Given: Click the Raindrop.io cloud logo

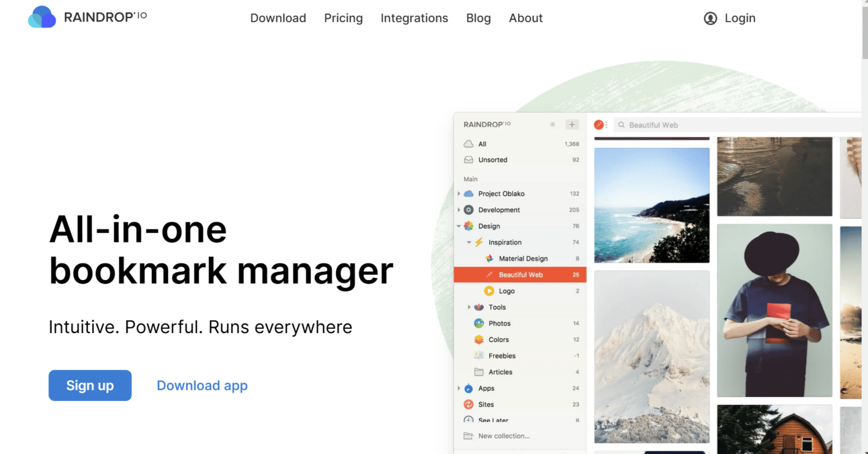Looking at the screenshot, I should pos(42,17).
